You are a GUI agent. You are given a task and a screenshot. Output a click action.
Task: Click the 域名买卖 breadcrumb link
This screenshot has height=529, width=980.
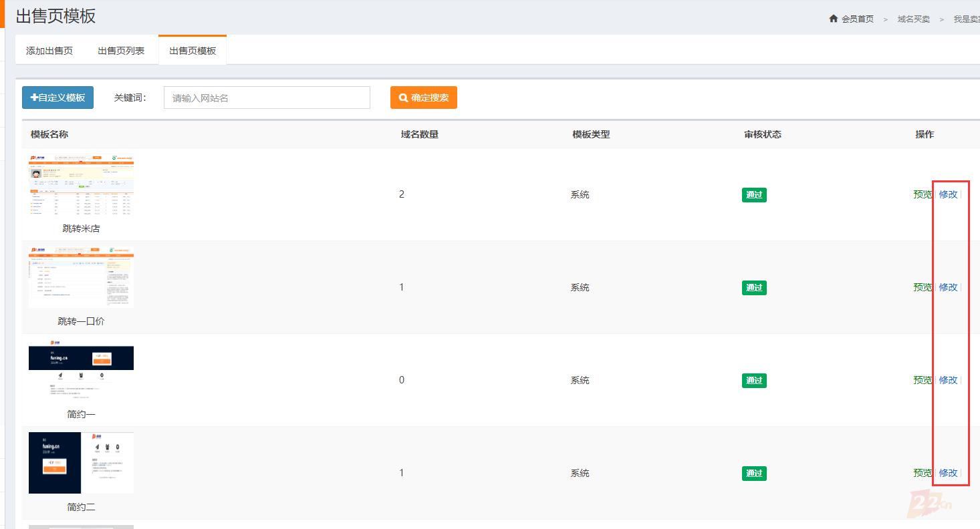coord(913,19)
